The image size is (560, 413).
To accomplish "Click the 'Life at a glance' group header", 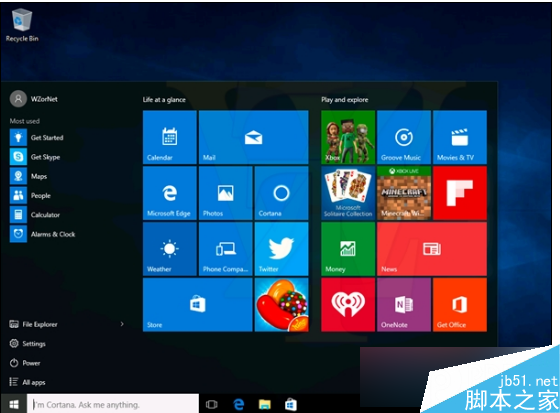I will click(x=164, y=100).
